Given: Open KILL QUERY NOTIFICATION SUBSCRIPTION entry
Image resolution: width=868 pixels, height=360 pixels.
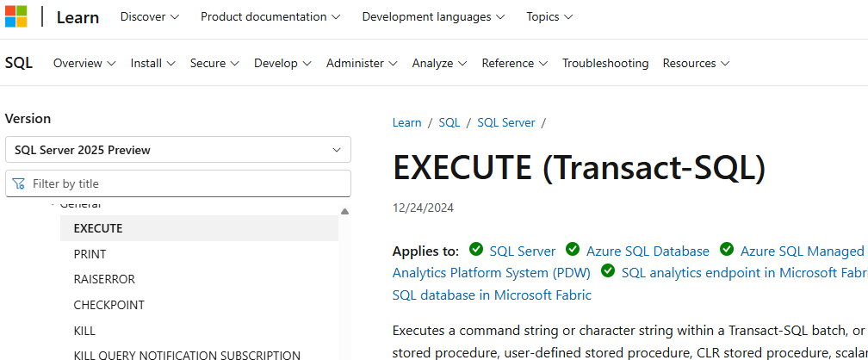Looking at the screenshot, I should coord(187,356).
